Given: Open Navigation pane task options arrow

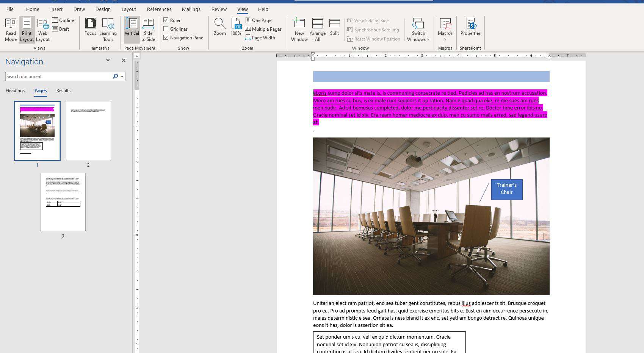Looking at the screenshot, I should coord(108,60).
